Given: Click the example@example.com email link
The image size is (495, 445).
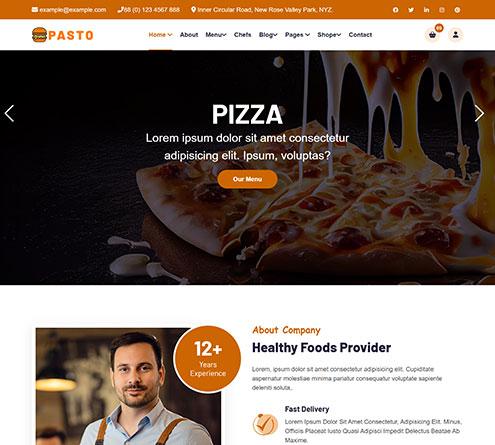Looking at the screenshot, I should click(69, 10).
